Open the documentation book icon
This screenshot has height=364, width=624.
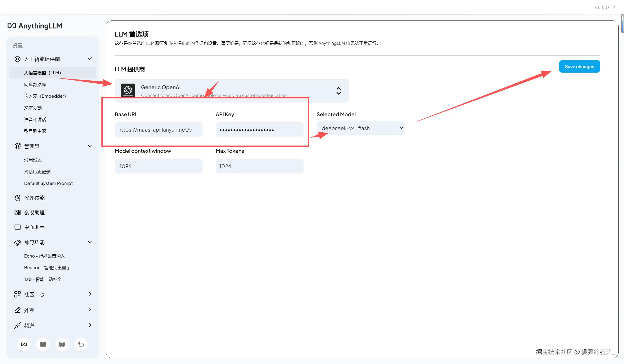coord(43,344)
